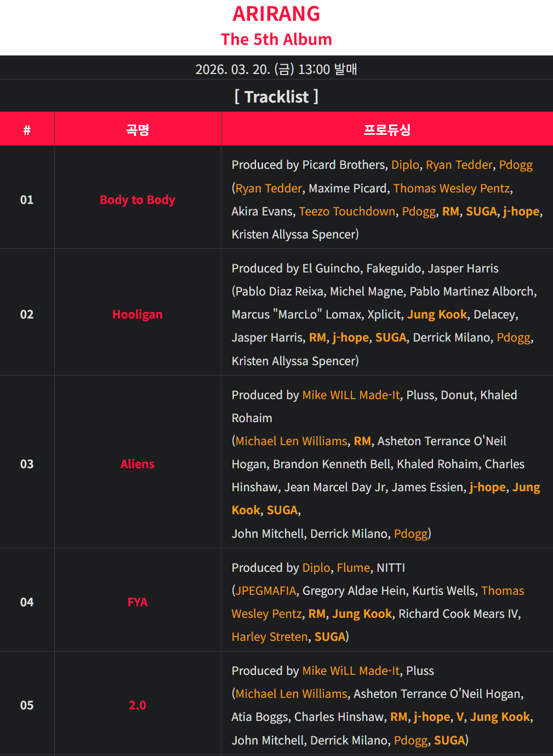This screenshot has width=553, height=756.
Task: Click the [ Tracklist ] heading
Action: point(276,96)
